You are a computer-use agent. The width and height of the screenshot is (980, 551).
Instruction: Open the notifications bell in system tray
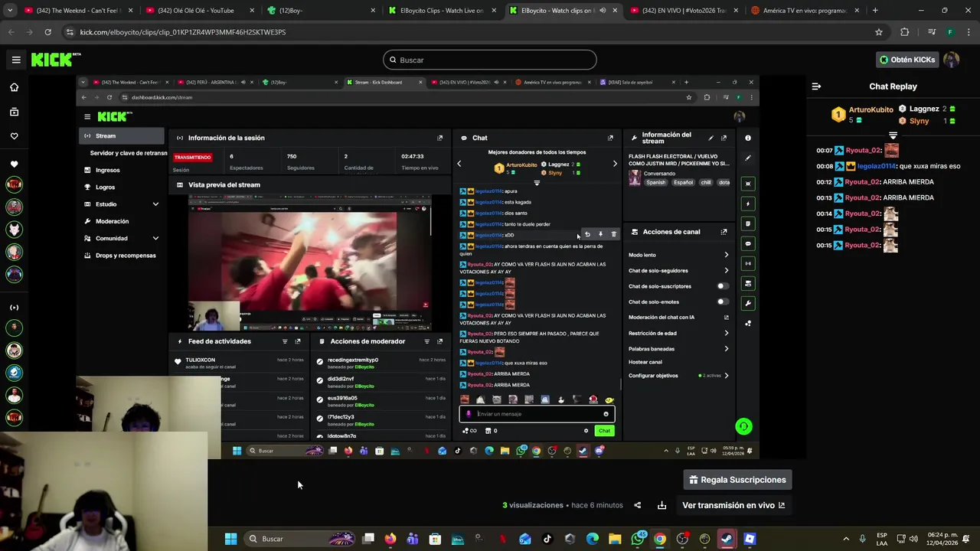point(966,539)
